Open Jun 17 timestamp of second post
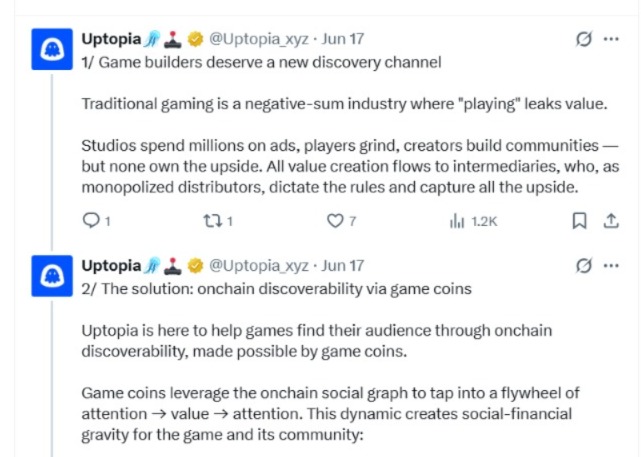641x457 pixels. (x=343, y=266)
